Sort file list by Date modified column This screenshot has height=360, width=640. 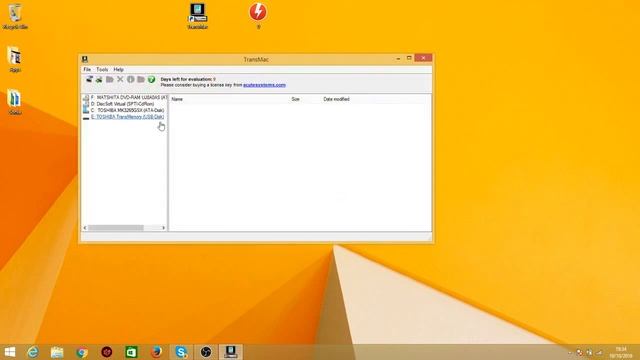pos(336,99)
